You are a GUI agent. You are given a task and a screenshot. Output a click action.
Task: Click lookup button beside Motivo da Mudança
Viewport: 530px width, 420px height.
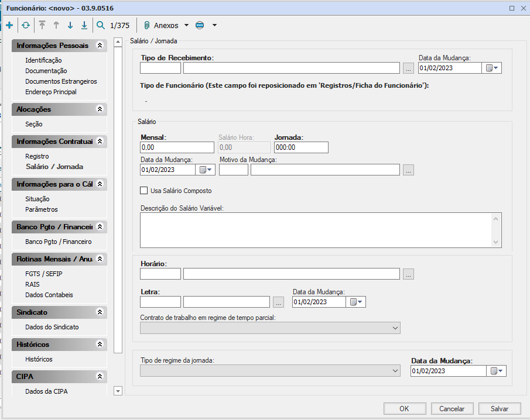click(408, 170)
